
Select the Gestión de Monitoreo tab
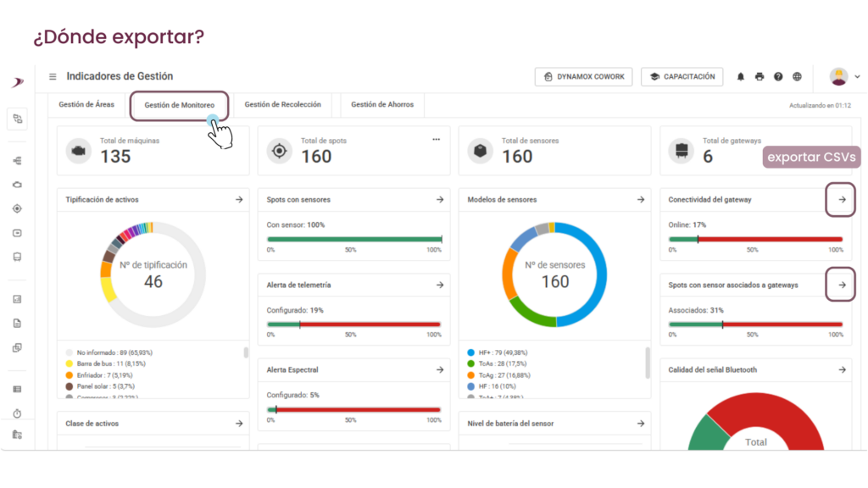[x=180, y=105]
